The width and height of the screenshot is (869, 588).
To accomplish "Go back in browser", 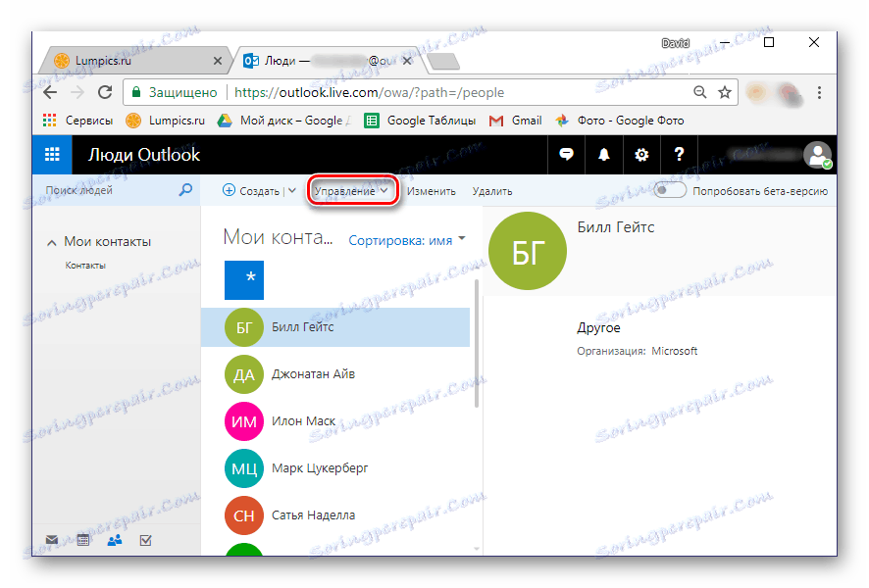I will (50, 92).
